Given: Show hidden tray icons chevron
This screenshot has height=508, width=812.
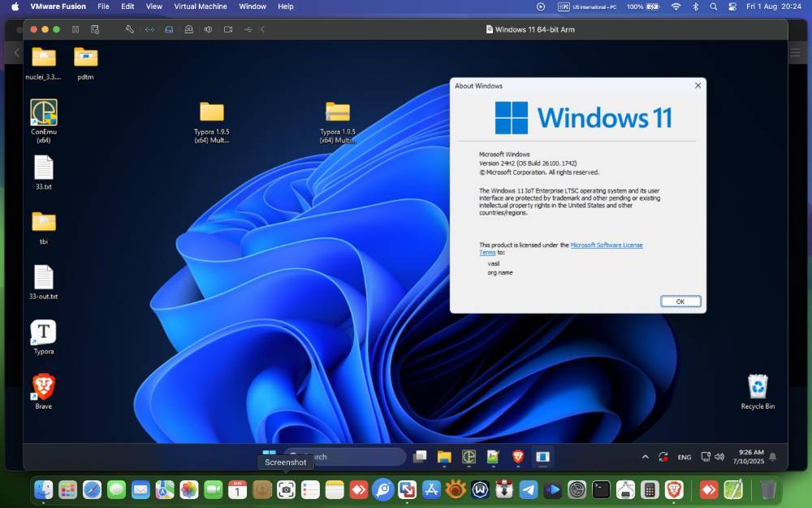Looking at the screenshot, I should (646, 457).
